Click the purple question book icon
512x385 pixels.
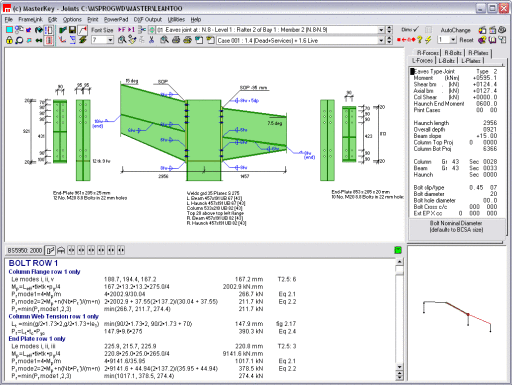point(482,40)
